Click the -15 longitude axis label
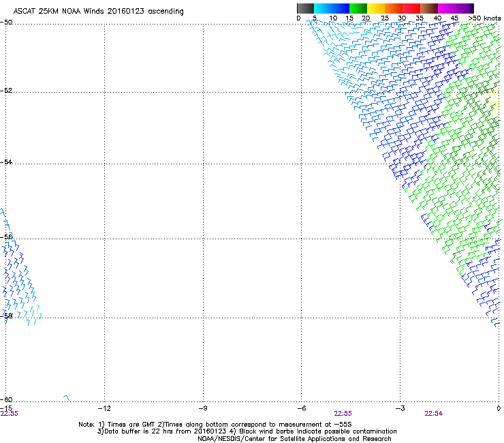Screen dimensions: 504x443 [x=6, y=408]
